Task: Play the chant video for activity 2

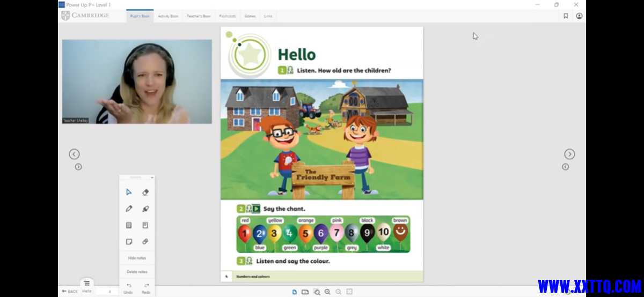Action: click(x=257, y=209)
